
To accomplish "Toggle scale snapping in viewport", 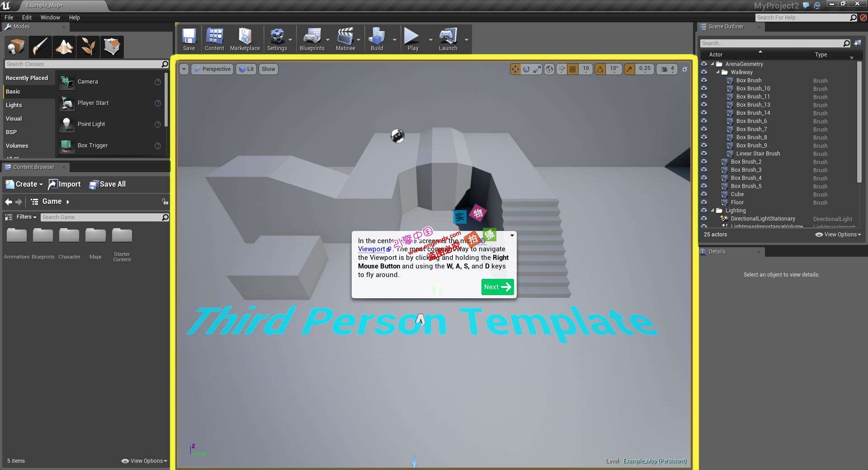I will 629,69.
